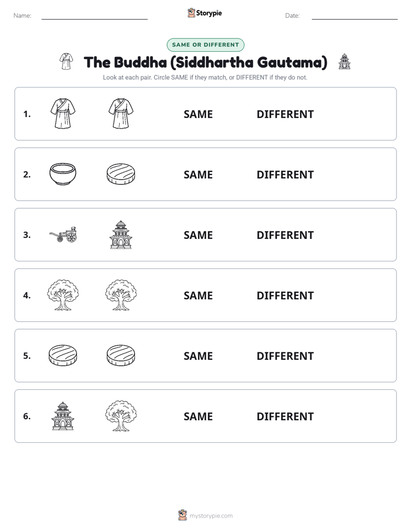Click the first robe icon in row 1
411x532 pixels.
63,113
